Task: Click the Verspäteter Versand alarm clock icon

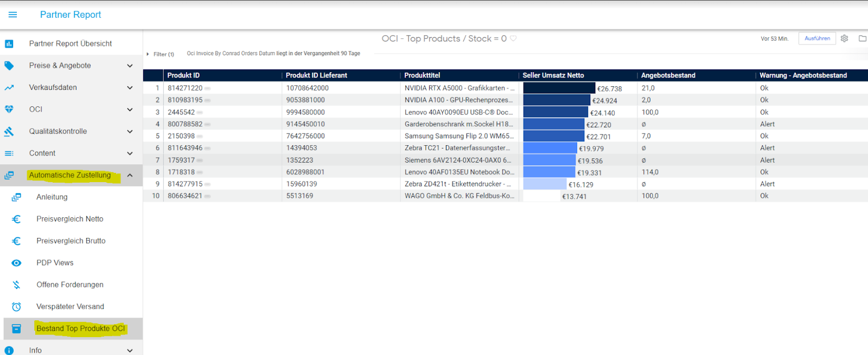Action: 17,307
